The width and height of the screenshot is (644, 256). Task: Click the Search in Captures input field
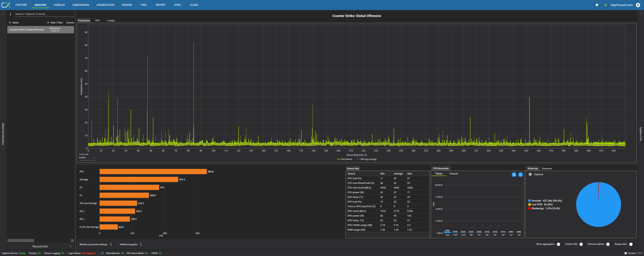point(44,14)
